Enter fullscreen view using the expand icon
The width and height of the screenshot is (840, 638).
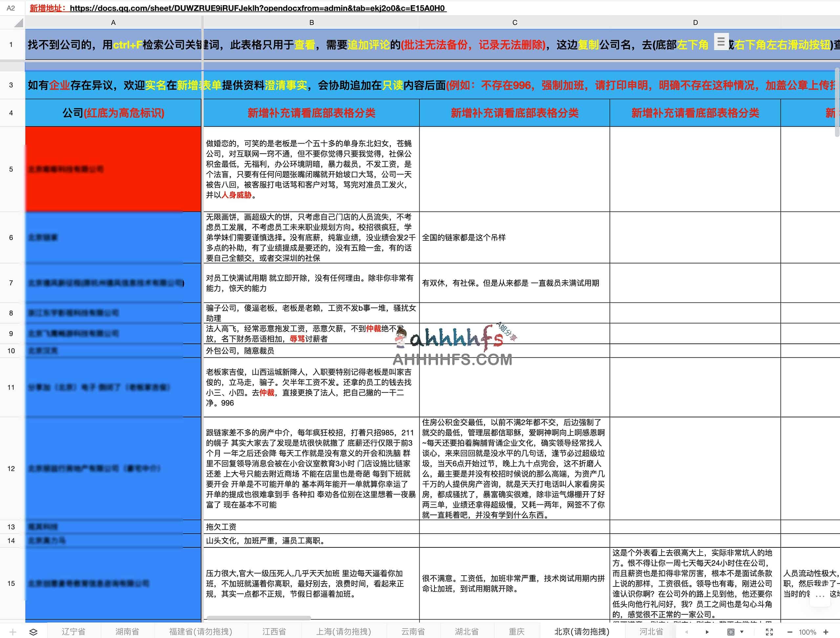click(x=769, y=632)
